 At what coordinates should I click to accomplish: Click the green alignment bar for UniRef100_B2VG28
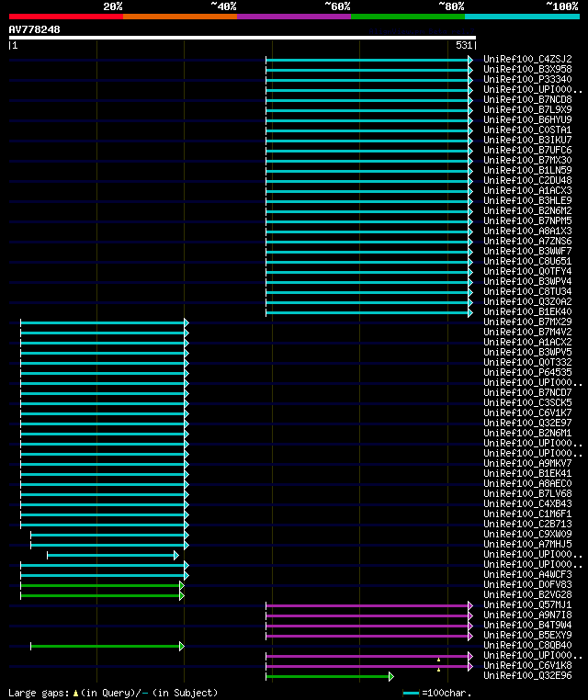pyautogui.click(x=100, y=595)
